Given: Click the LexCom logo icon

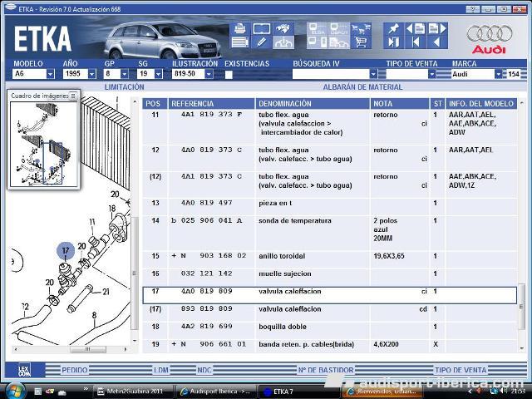Looking at the screenshot, I should tap(24, 370).
